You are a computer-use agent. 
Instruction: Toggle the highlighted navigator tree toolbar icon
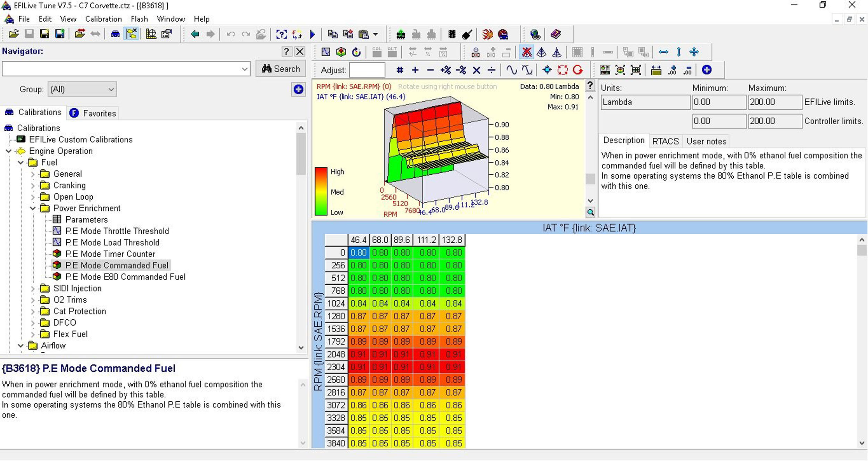click(132, 34)
